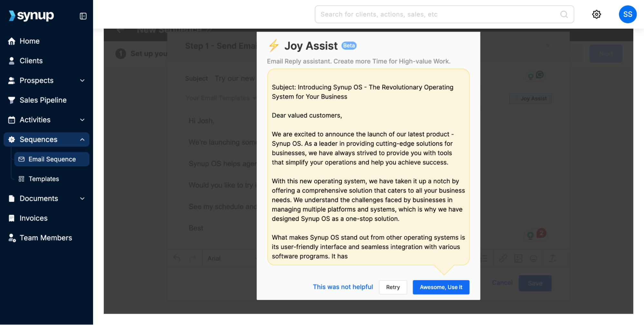Click the Subject field text

coord(235,79)
